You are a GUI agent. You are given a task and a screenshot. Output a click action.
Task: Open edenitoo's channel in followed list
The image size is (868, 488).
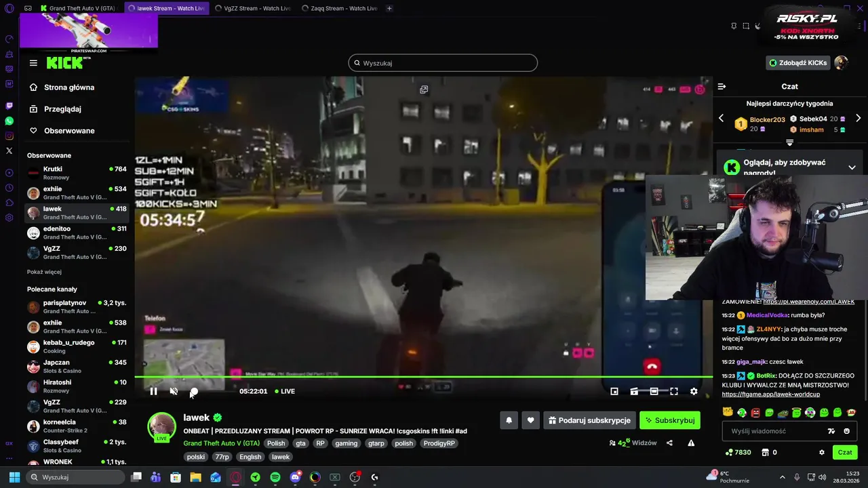(x=77, y=232)
